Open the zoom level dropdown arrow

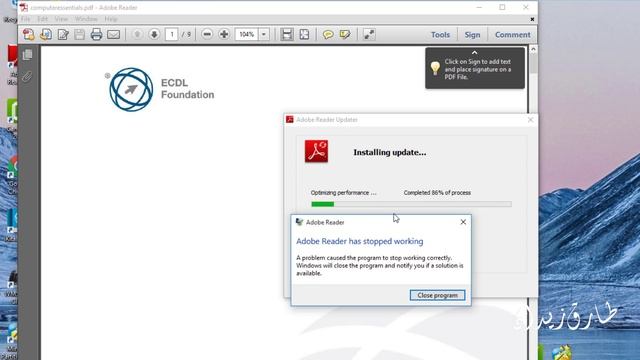(264, 35)
